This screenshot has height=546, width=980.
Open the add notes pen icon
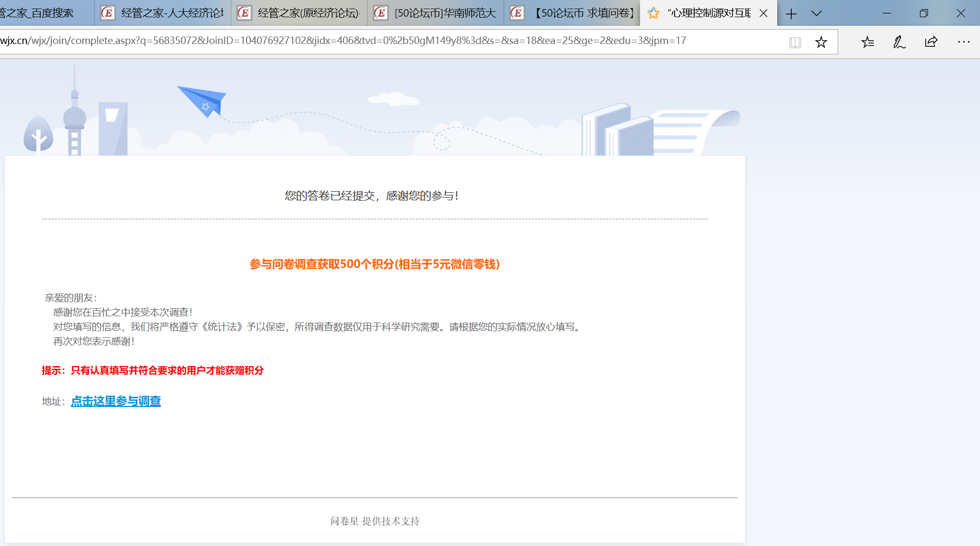tap(900, 42)
